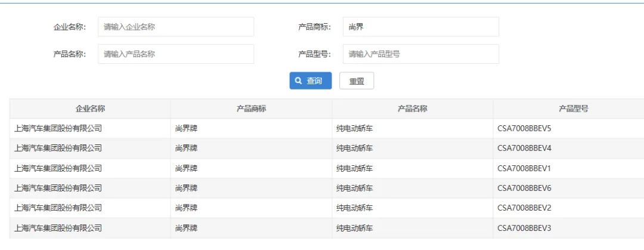Click the 企业名称: form label
This screenshot has height=250, width=644.
coord(70,27)
